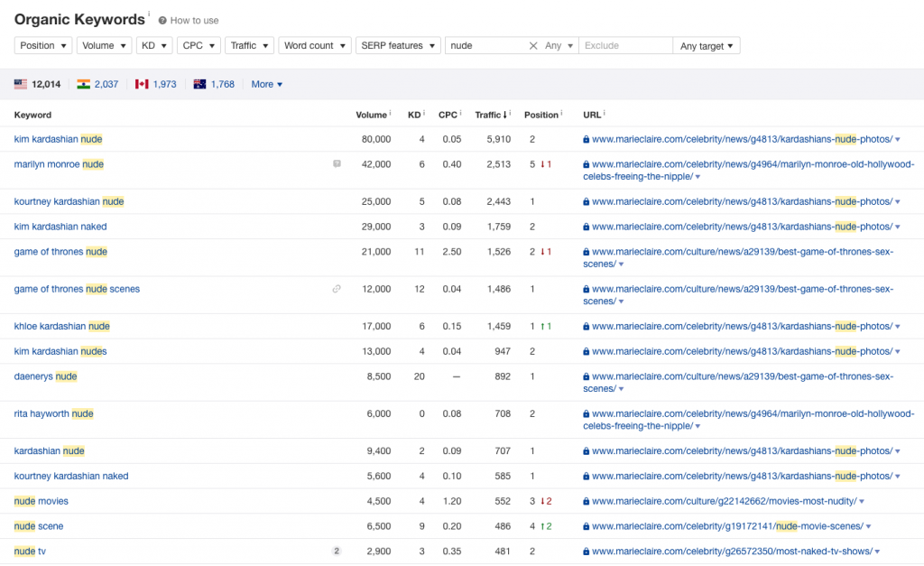The image size is (924, 566).
Task: Open the Any target dropdown
Action: coord(707,45)
